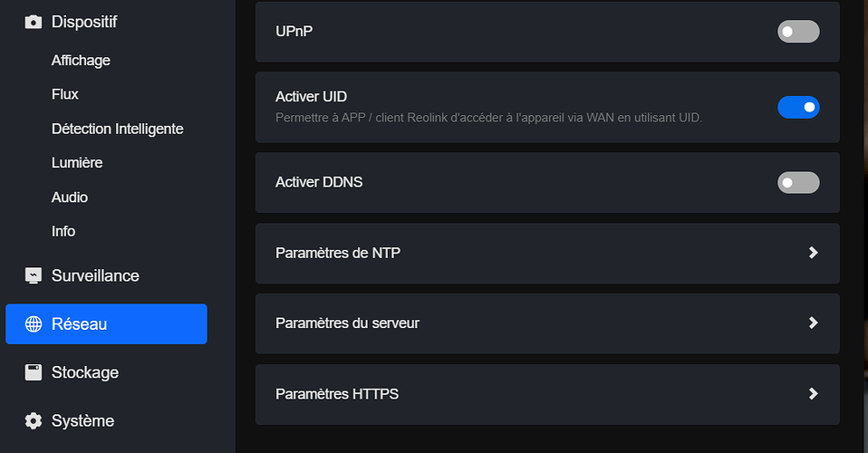Click the globe icon beside Réseau

coord(34,324)
